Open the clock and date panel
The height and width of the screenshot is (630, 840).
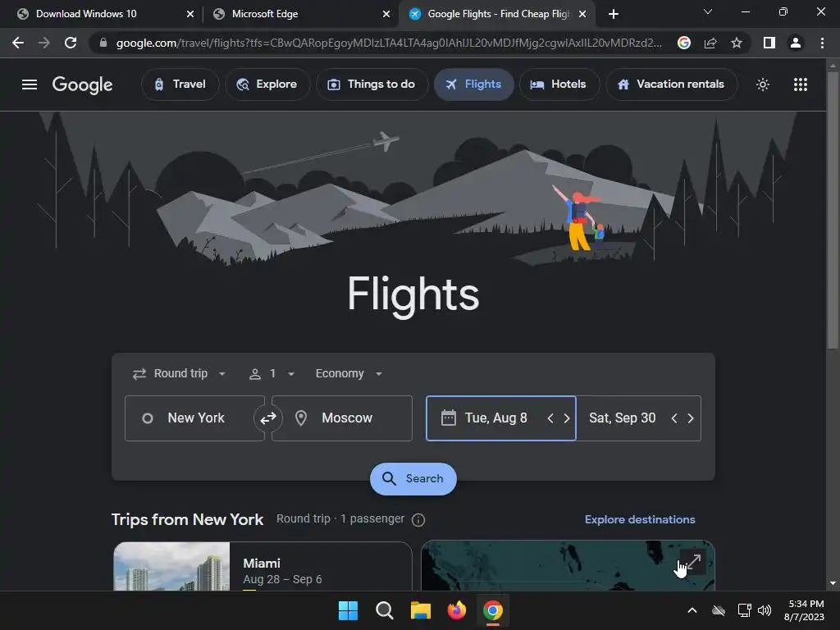coord(805,610)
